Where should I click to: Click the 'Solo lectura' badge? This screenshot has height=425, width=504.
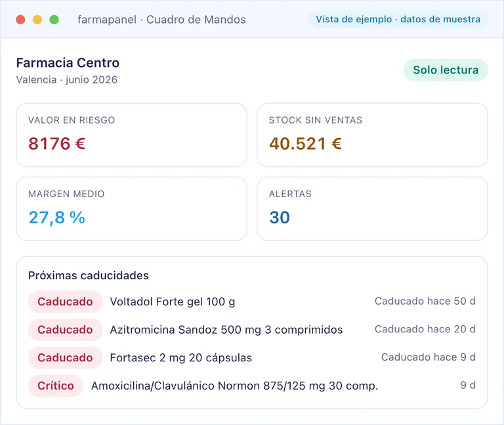446,70
